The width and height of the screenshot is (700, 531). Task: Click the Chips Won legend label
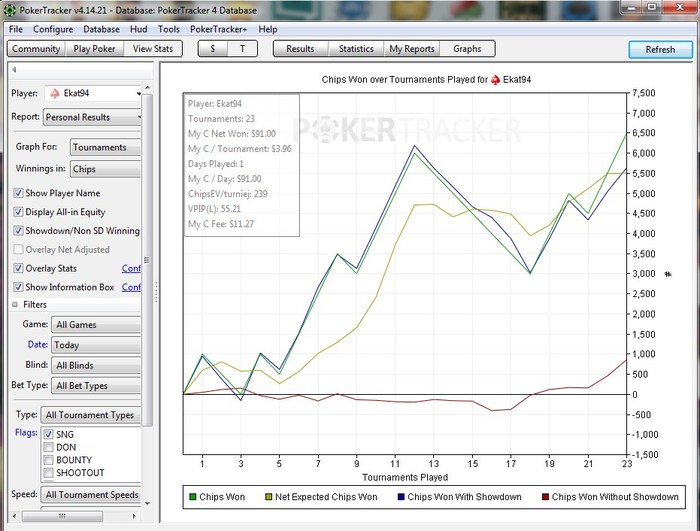pyautogui.click(x=222, y=497)
